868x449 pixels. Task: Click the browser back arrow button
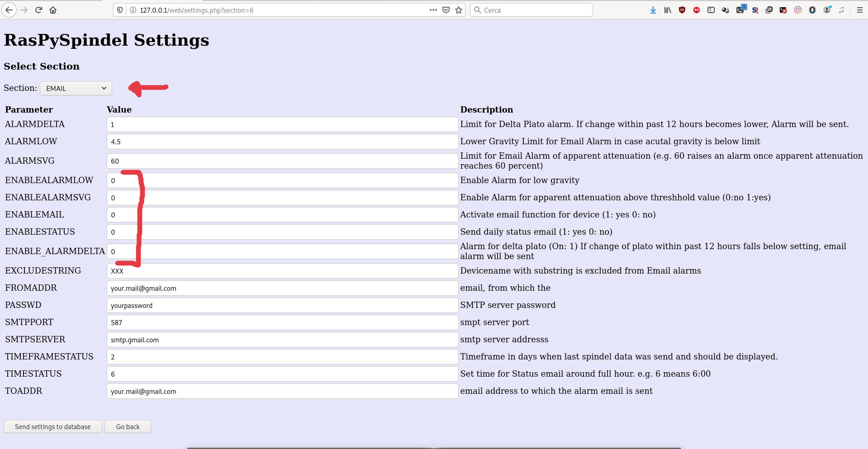pyautogui.click(x=9, y=10)
